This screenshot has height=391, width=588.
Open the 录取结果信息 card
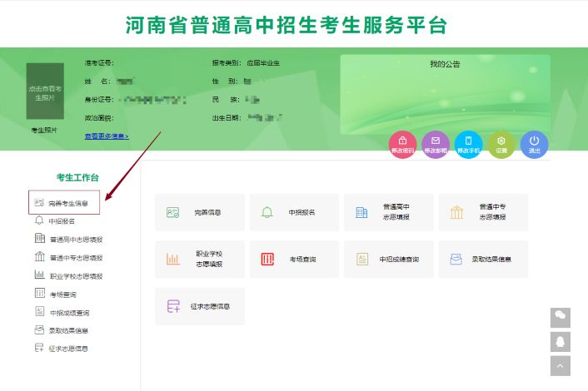click(483, 260)
